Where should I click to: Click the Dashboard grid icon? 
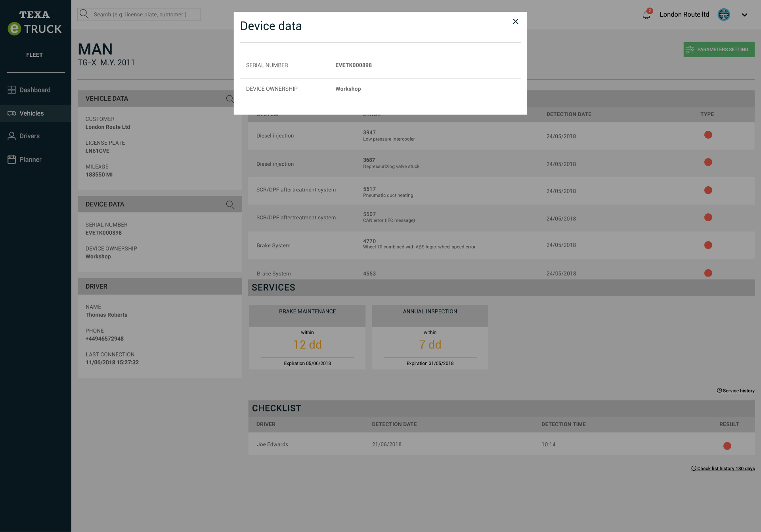pos(11,90)
